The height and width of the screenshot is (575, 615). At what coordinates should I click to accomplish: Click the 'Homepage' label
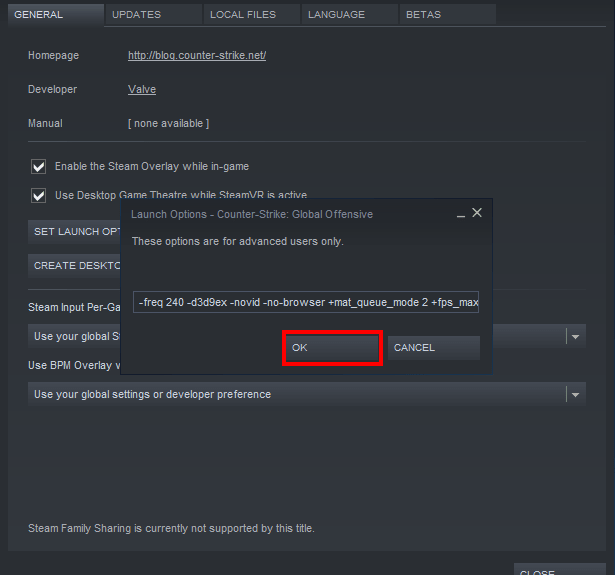(53, 55)
